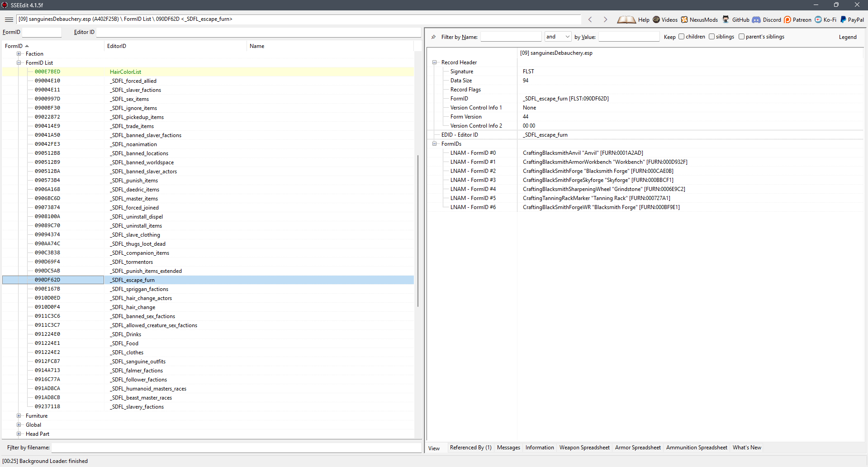
Task: Click the sanguinesDebauchery.esp column header
Action: tap(690, 53)
